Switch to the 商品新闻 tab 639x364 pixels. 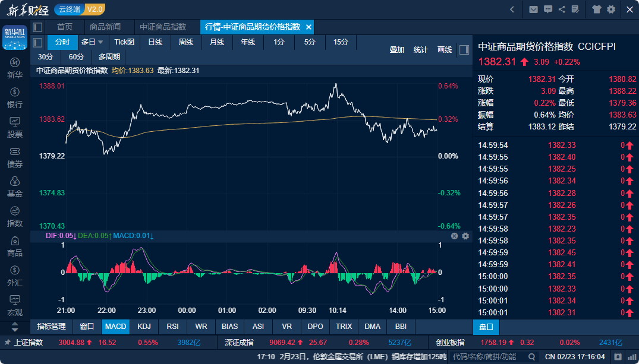point(105,27)
